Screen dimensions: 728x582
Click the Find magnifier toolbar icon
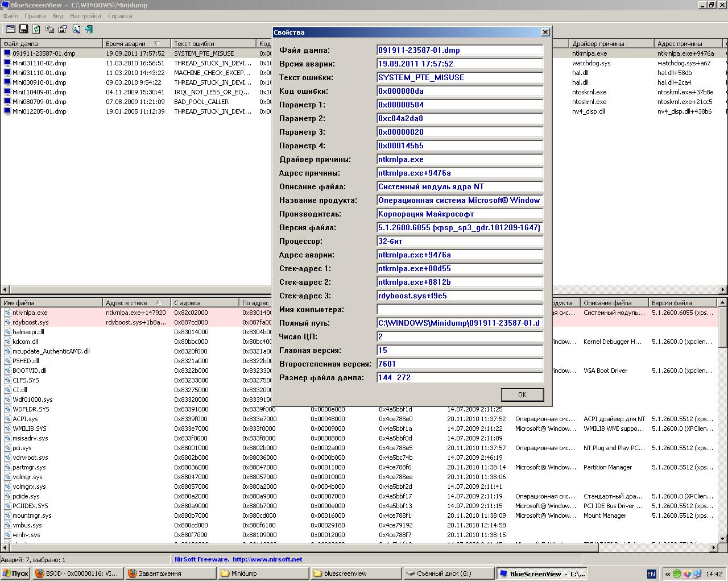click(76, 29)
